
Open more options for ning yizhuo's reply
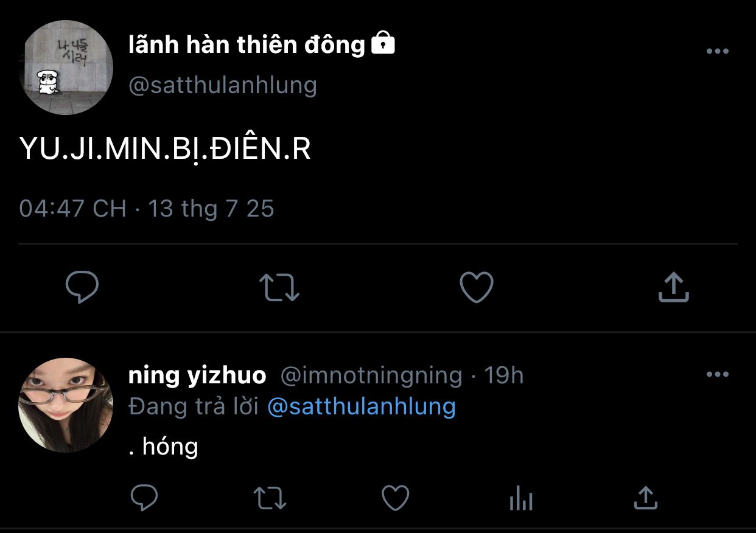coord(717,374)
